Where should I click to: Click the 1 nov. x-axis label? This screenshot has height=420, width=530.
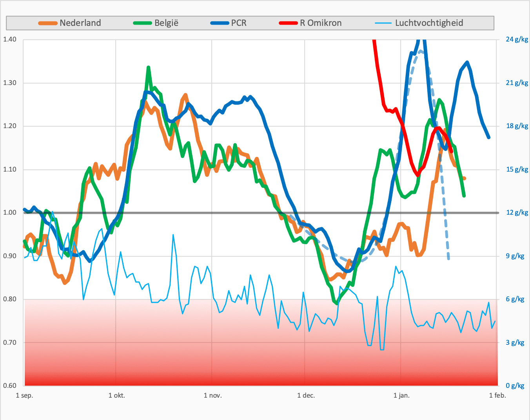pyautogui.click(x=213, y=395)
